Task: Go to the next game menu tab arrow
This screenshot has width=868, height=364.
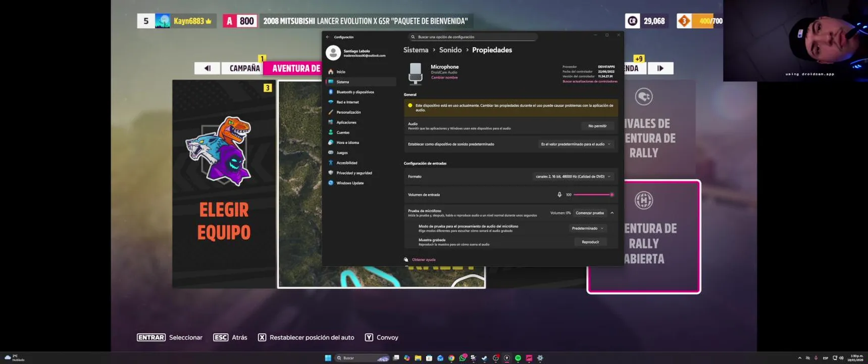Action: pyautogui.click(x=660, y=68)
